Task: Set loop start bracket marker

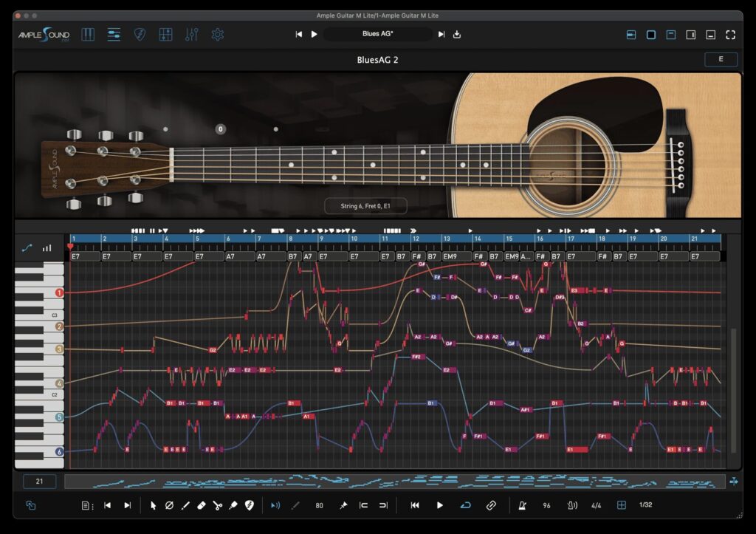Action: (363, 505)
